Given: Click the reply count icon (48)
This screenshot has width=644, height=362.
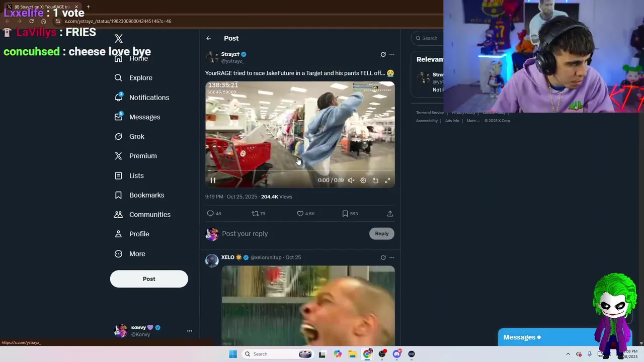Looking at the screenshot, I should (214, 214).
